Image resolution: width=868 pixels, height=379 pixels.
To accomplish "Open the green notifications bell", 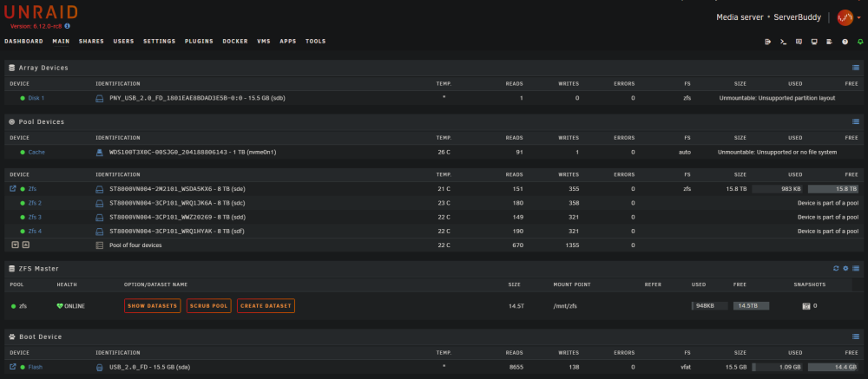I will (x=860, y=42).
